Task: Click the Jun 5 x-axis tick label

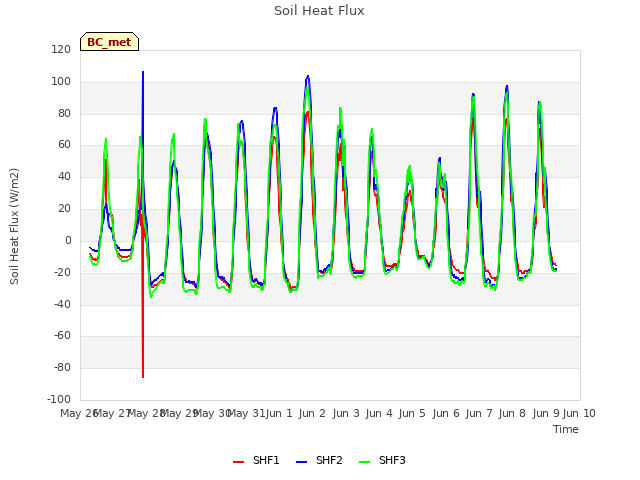Action: [x=412, y=413]
